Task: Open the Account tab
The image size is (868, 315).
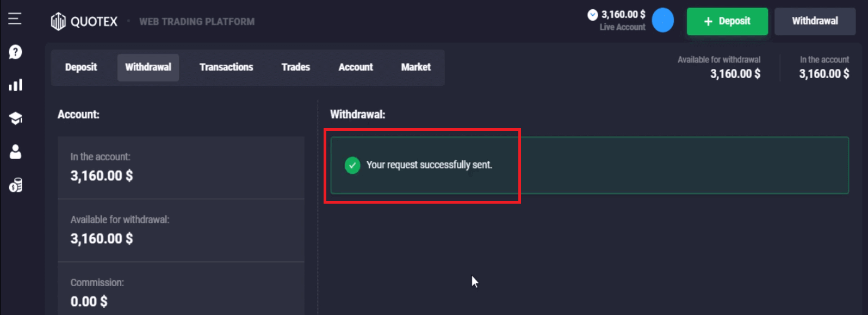Action: pos(356,67)
